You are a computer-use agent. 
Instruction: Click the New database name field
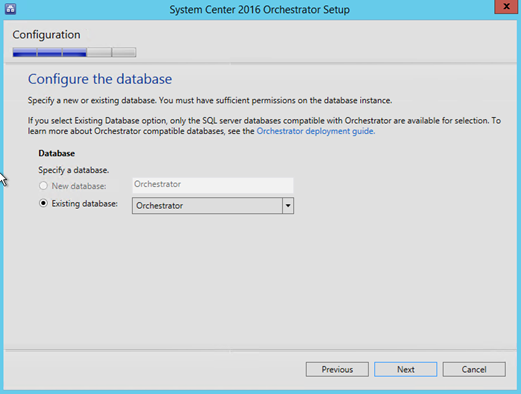pyautogui.click(x=213, y=185)
